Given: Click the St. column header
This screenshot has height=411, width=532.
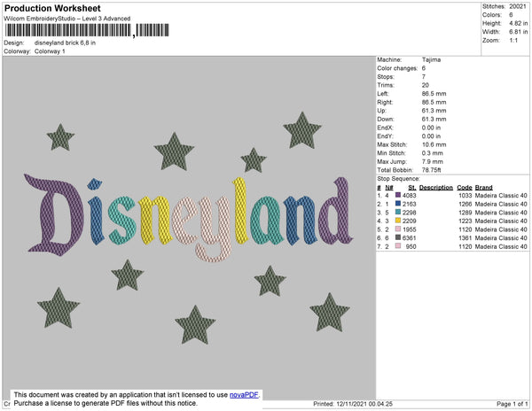Looking at the screenshot, I should (412, 188).
